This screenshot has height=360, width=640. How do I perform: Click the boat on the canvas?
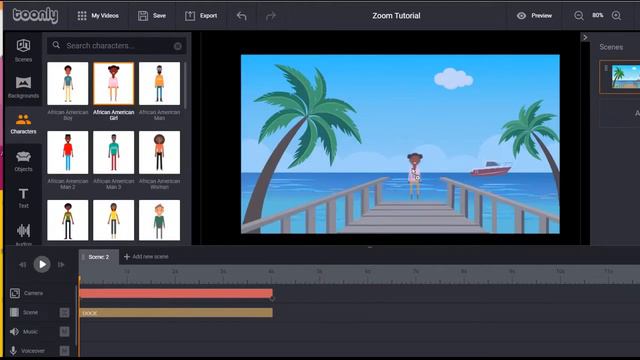[491, 168]
